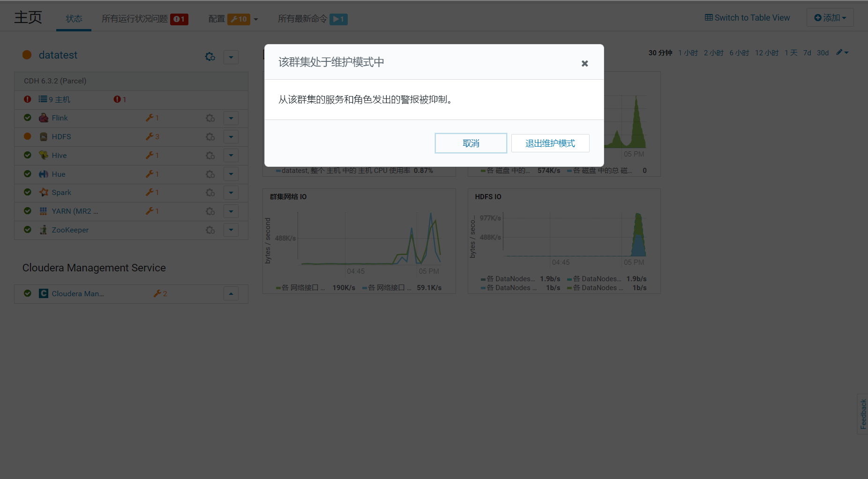The image size is (868, 479).
Task: Select the 30 分钟 time range
Action: (x=660, y=53)
